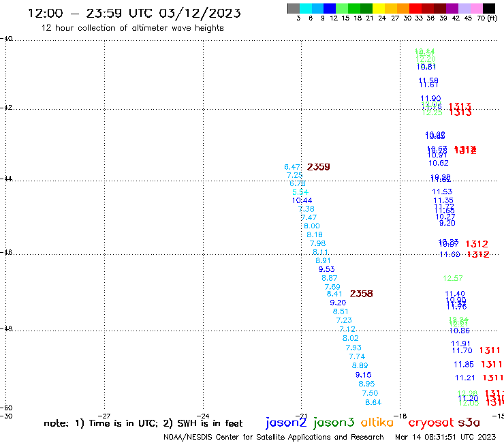Click the wave height value 10.86
Screen dimensions: 504x443
tap(460, 331)
